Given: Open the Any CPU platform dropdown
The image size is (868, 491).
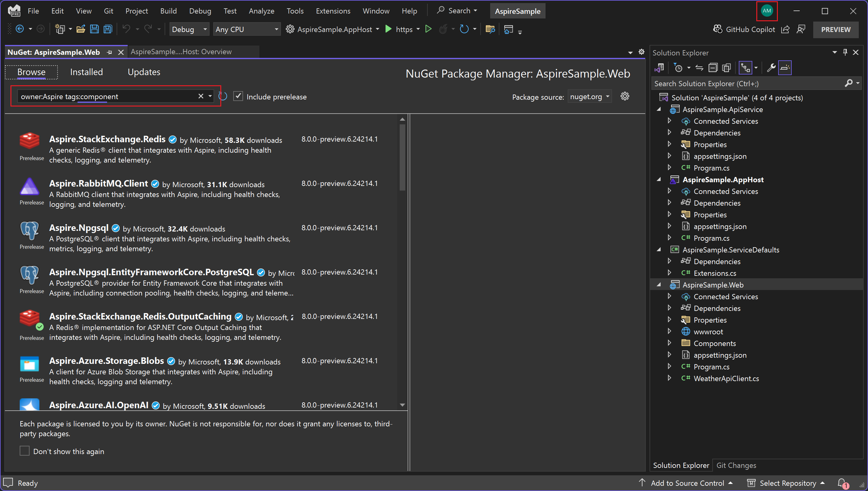Looking at the screenshot, I should (x=247, y=29).
